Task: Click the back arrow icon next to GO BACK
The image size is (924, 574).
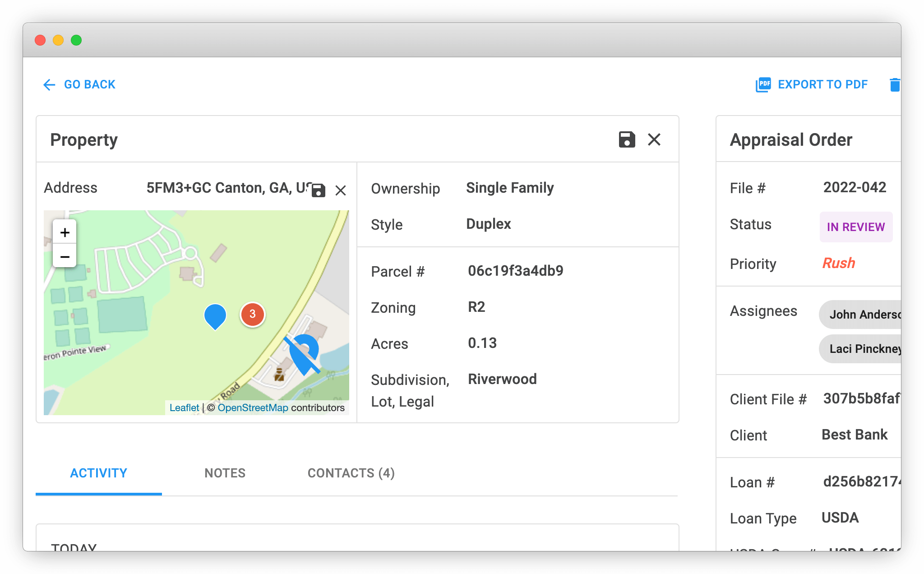Action: (x=49, y=84)
